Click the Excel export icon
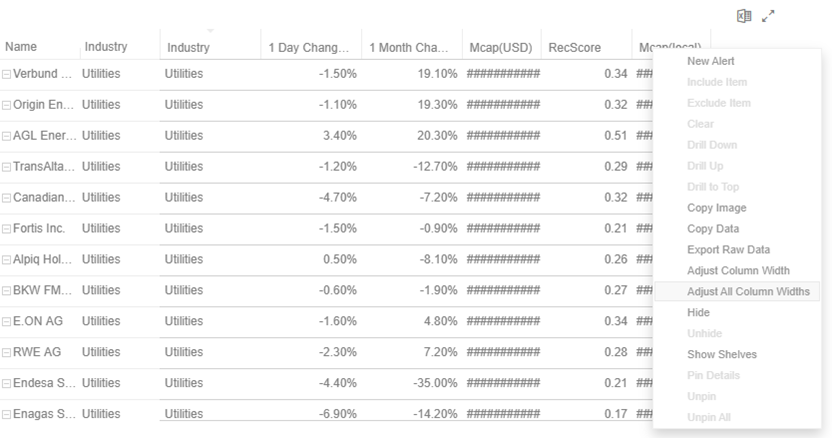832x438 pixels. (744, 16)
